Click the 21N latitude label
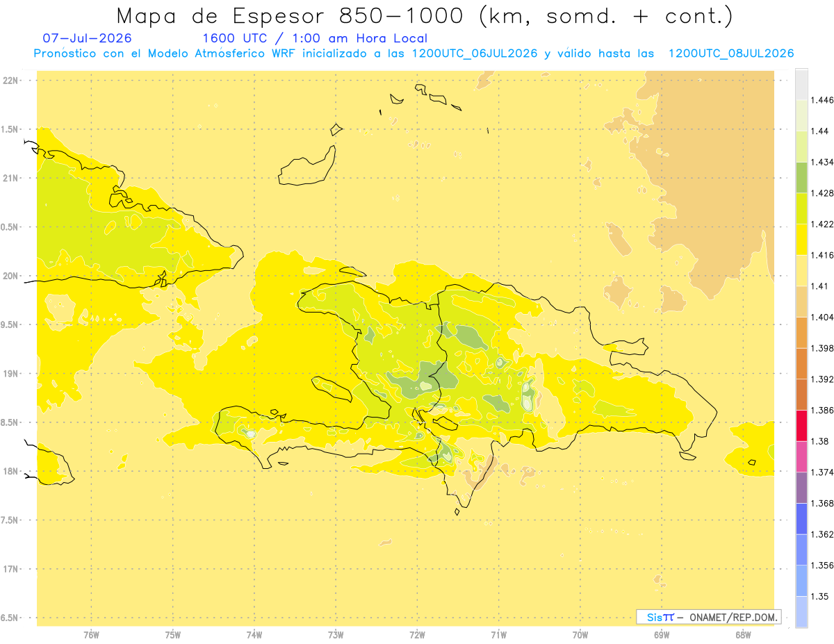This screenshot has width=834, height=644. tap(11, 179)
